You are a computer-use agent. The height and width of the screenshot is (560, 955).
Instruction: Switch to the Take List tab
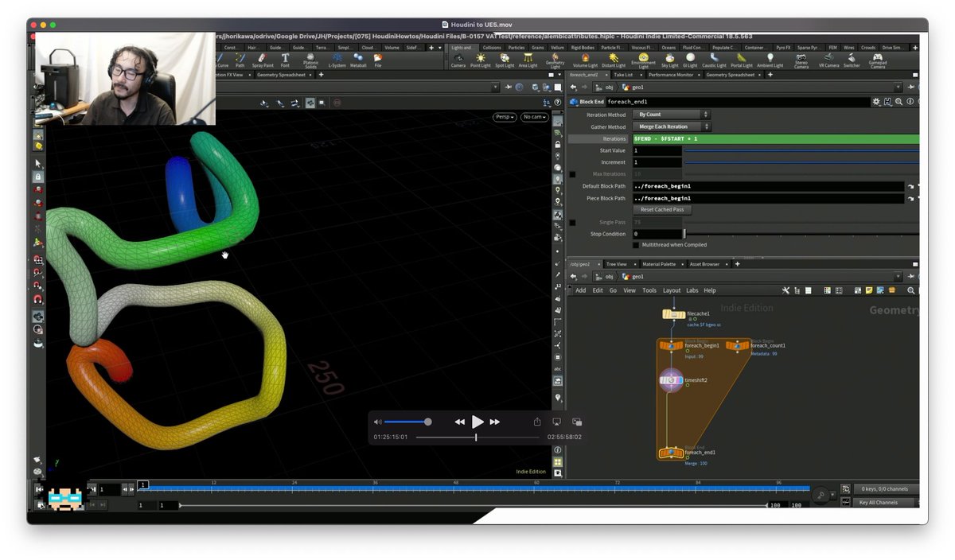coord(623,75)
